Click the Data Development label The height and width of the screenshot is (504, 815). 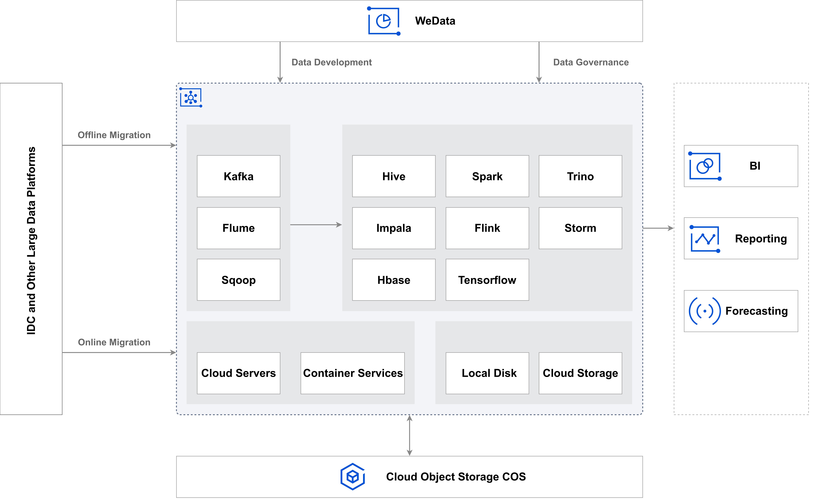(x=331, y=62)
